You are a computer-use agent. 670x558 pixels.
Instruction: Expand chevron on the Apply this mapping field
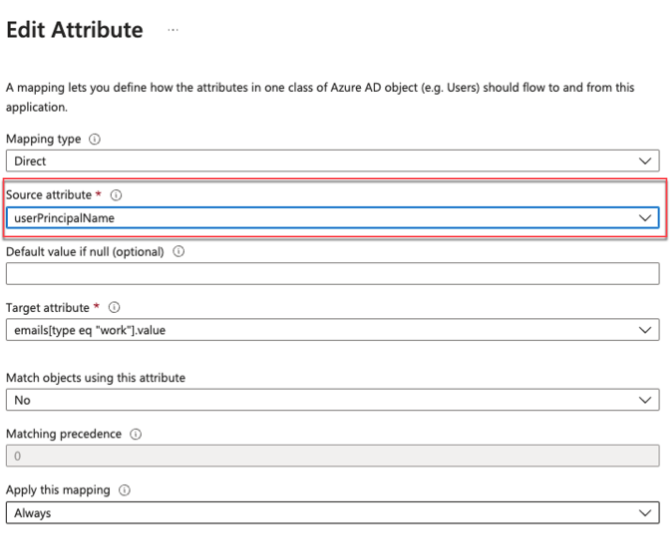pyautogui.click(x=645, y=512)
